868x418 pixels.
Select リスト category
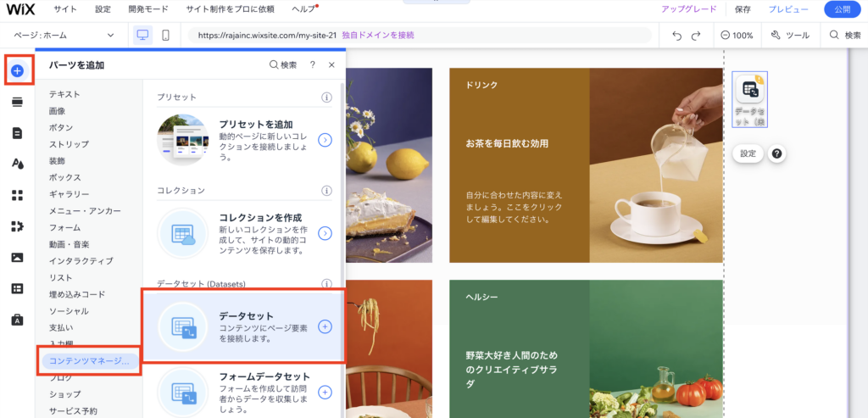(x=61, y=277)
